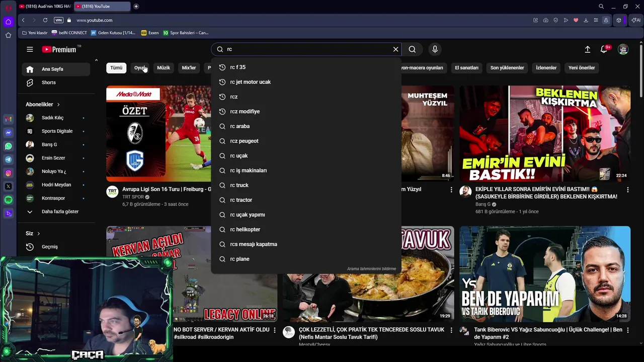The width and height of the screenshot is (644, 362).
Task: Click the lock site-info icon
Action: tap(69, 20)
